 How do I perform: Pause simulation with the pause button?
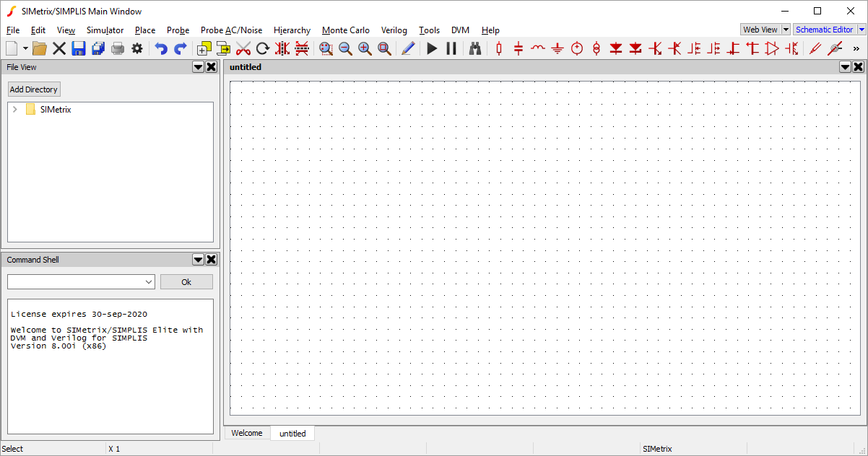click(x=451, y=48)
